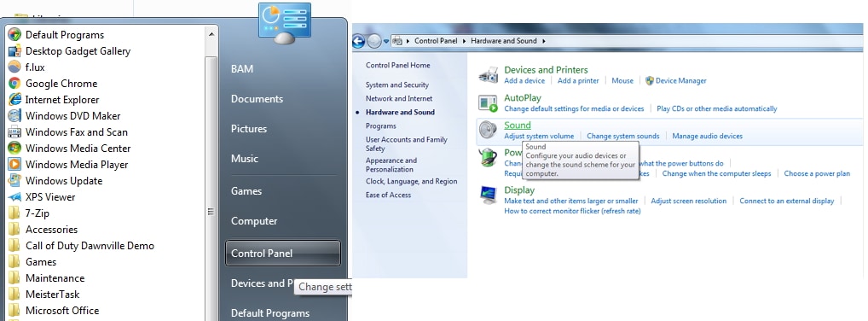The image size is (868, 321).
Task: Click Add a printer link
Action: tap(578, 80)
